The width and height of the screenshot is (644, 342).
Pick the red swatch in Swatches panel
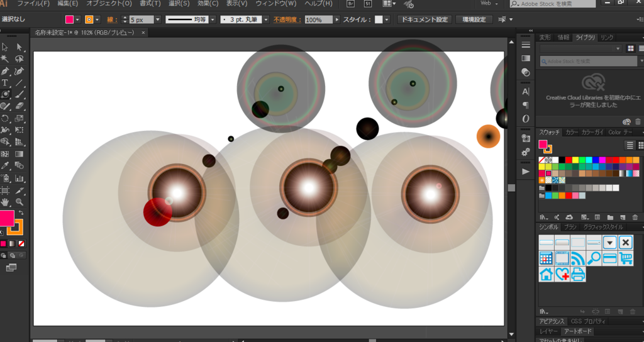coord(569,160)
